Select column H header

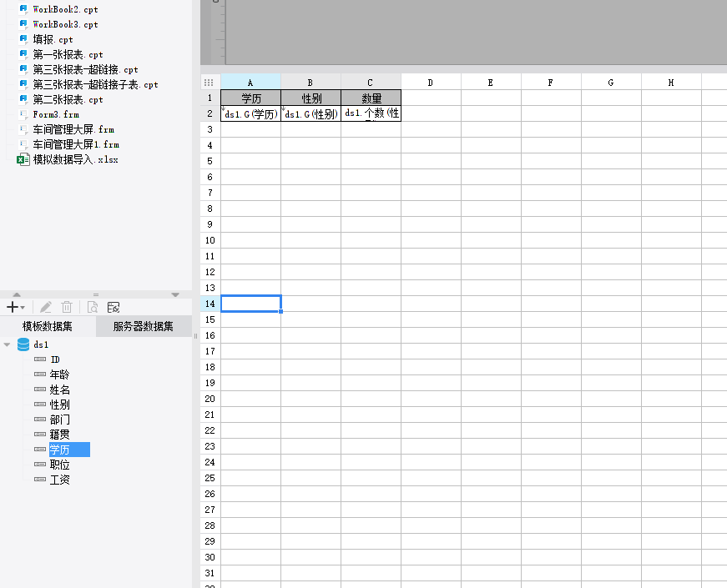(671, 82)
